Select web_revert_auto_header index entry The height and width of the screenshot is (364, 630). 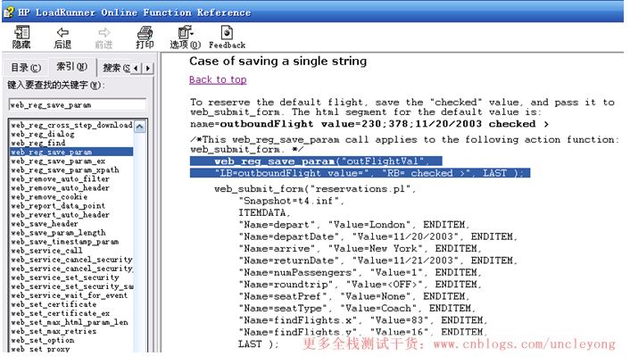coord(60,214)
